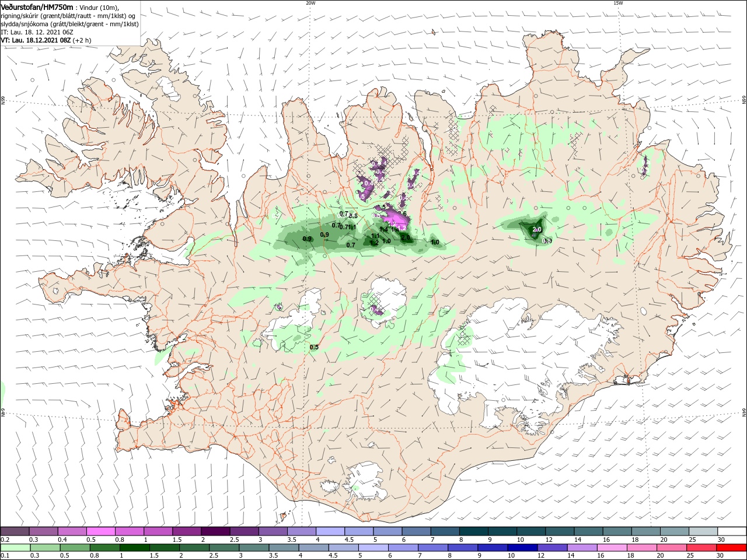This screenshot has height=560, width=747.
Task: Click the '0.1' label under the rain scale
Action: point(5,556)
